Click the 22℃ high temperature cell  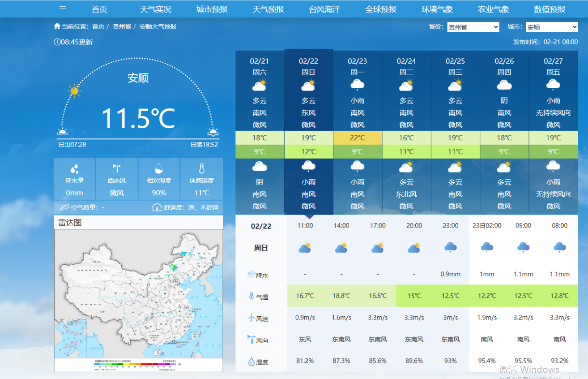(x=357, y=138)
